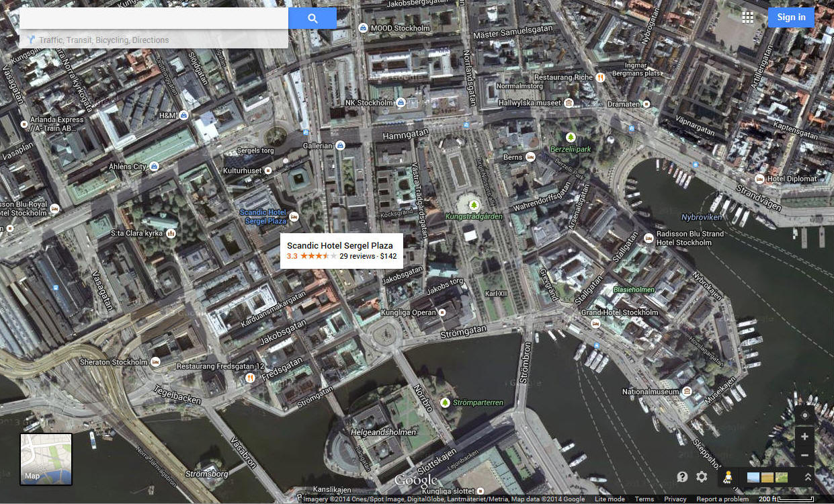The width and height of the screenshot is (834, 504).
Task: Open the Privacy link
Action: pyautogui.click(x=675, y=499)
